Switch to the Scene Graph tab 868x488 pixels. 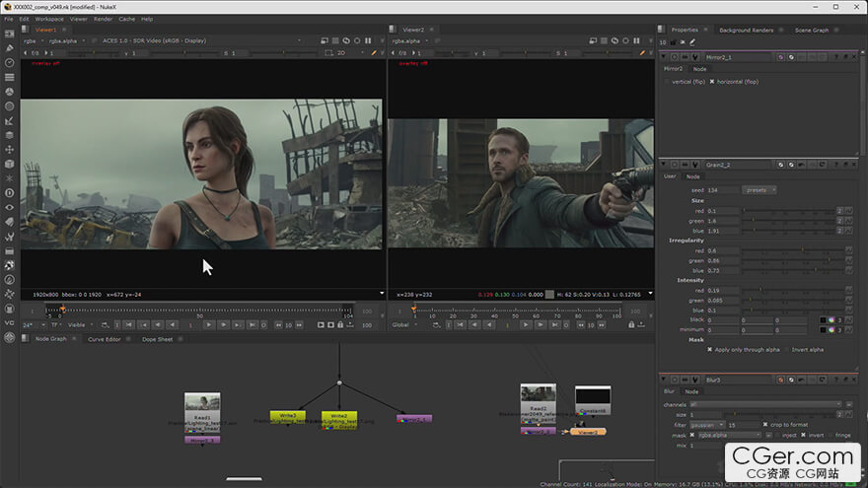tap(812, 30)
